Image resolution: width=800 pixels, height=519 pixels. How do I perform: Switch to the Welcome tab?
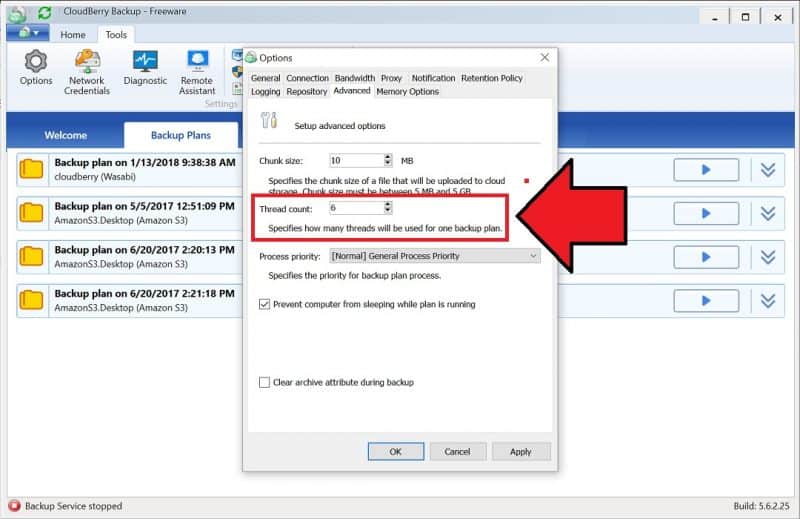(65, 135)
